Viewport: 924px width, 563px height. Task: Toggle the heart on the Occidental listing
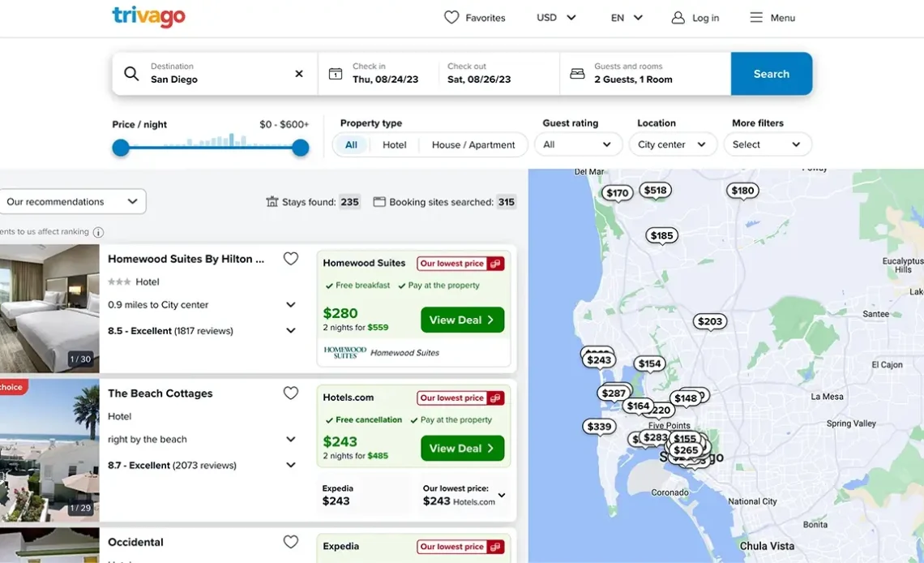pyautogui.click(x=290, y=542)
